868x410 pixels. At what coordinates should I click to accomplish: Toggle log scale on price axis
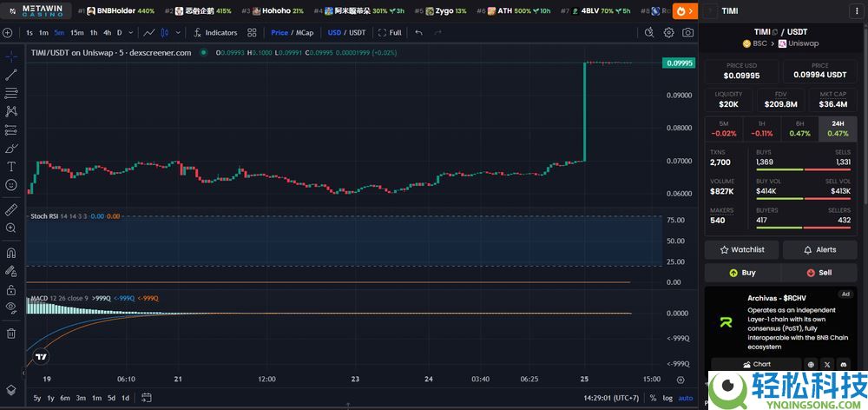pyautogui.click(x=667, y=398)
